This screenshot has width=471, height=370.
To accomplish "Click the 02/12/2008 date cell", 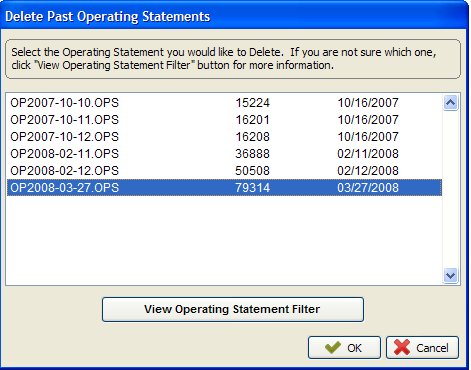I will (368, 171).
